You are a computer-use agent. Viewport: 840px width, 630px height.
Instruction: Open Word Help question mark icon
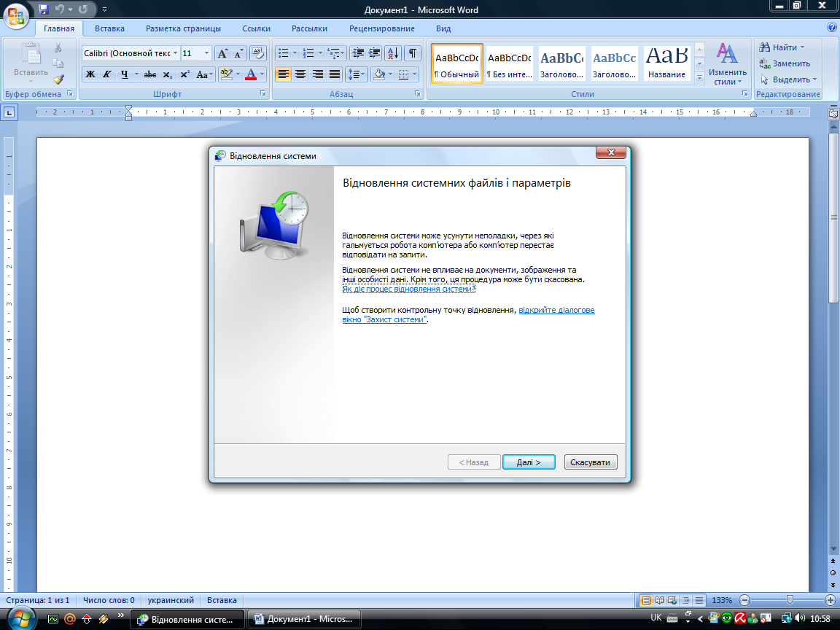(832, 28)
